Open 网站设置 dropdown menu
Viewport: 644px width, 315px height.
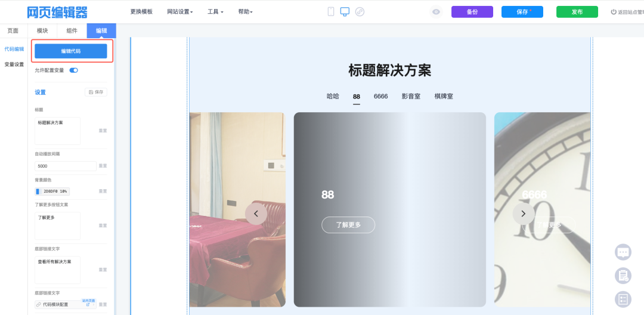pyautogui.click(x=180, y=12)
